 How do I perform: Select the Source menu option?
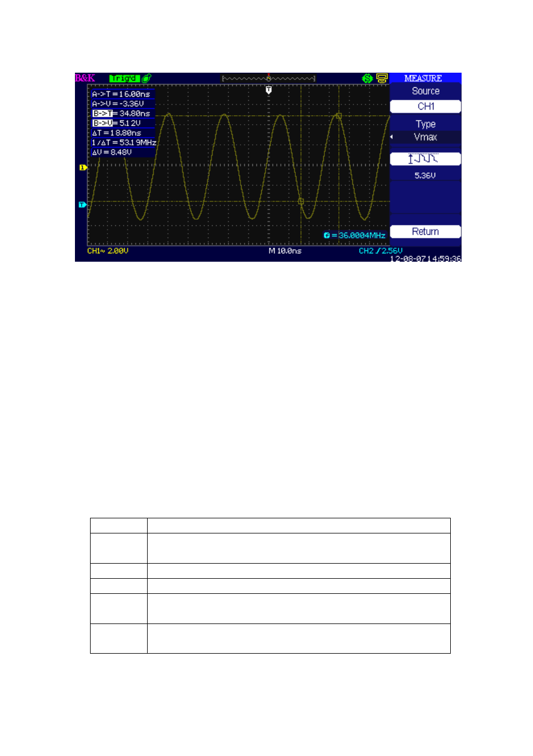tap(426, 91)
